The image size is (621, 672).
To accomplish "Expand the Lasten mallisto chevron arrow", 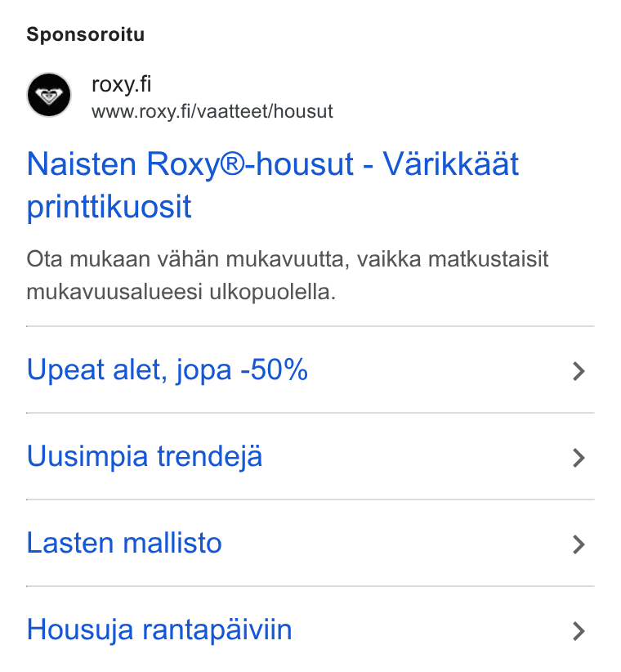I will (579, 544).
